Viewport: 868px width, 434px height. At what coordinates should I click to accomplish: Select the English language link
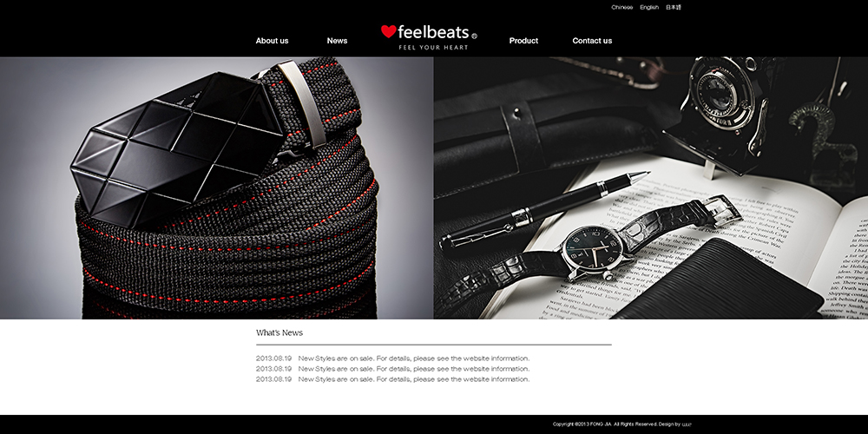coord(649,7)
